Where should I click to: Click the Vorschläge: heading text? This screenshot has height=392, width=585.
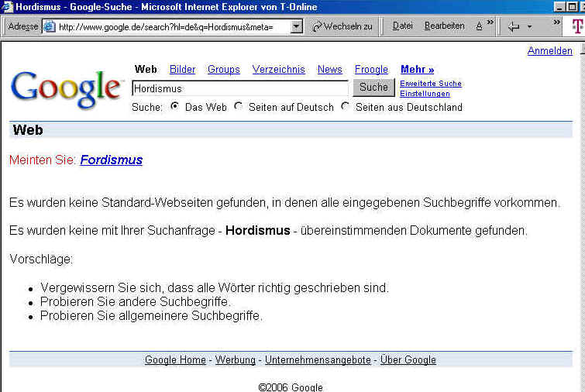point(41,259)
